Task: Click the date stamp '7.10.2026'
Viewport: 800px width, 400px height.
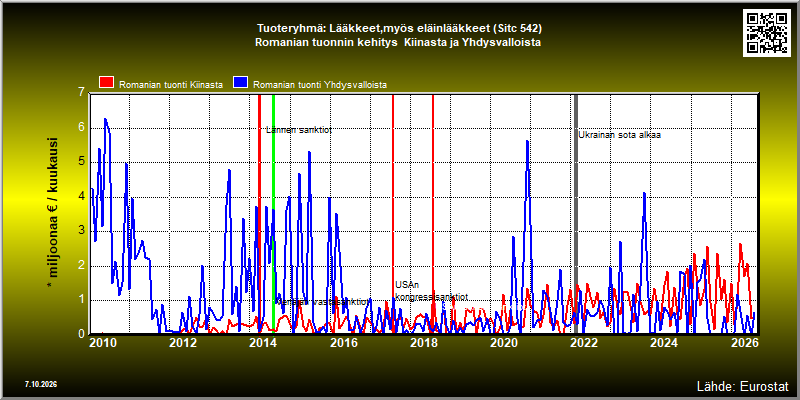Action: tap(41, 384)
